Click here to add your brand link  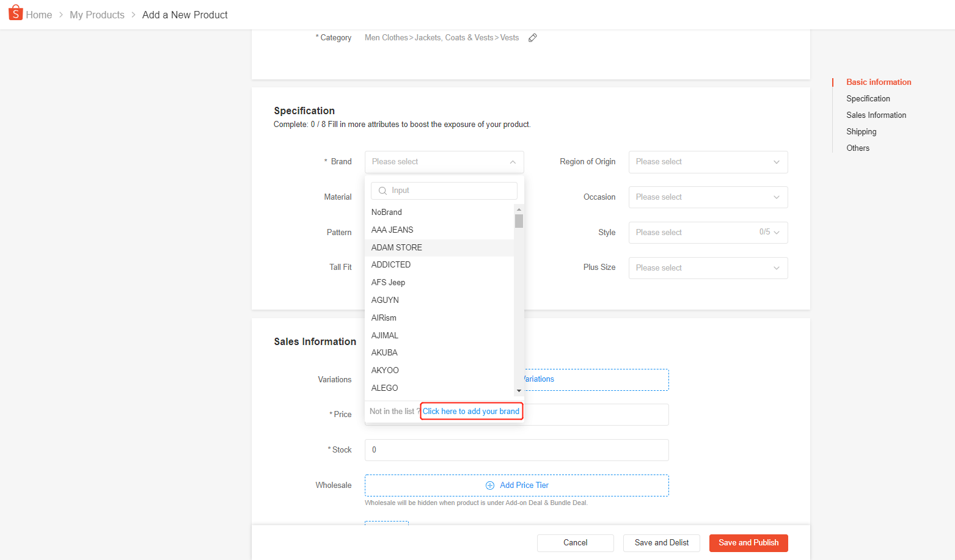pyautogui.click(x=471, y=411)
